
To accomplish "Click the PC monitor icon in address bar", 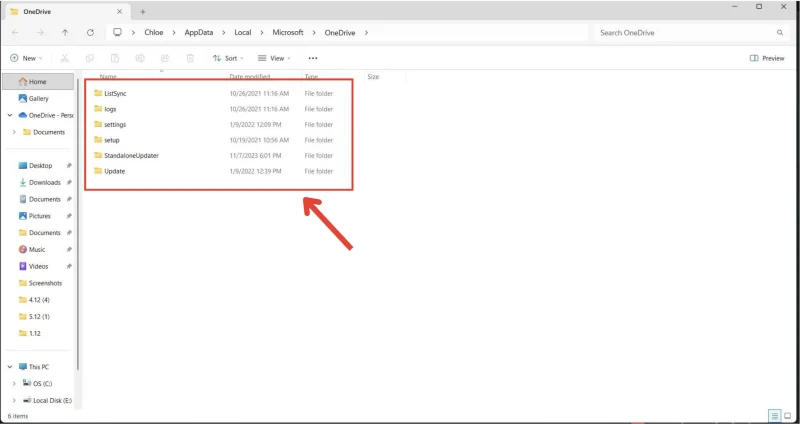I will click(117, 32).
